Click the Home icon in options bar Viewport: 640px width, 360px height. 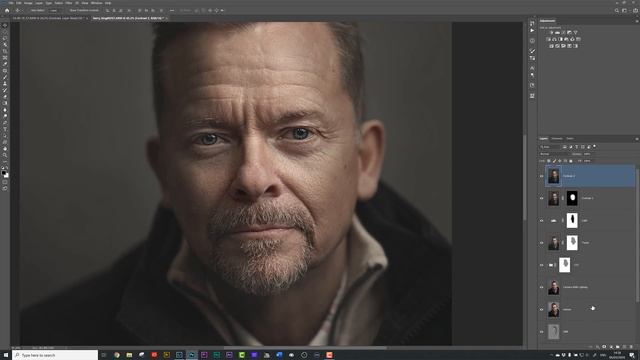point(7,10)
